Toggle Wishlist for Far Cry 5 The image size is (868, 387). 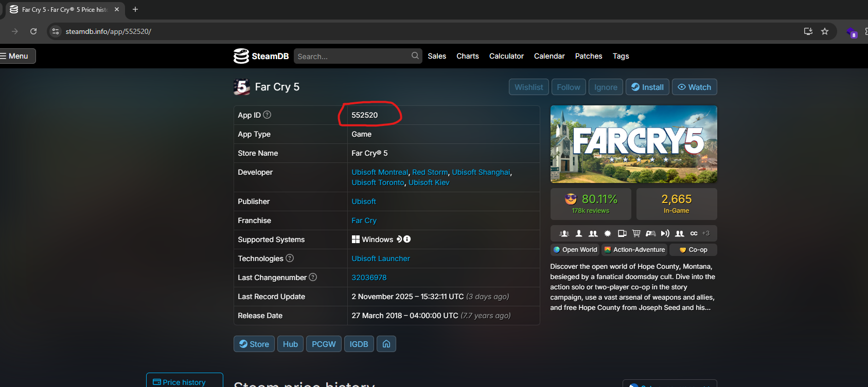coord(529,87)
